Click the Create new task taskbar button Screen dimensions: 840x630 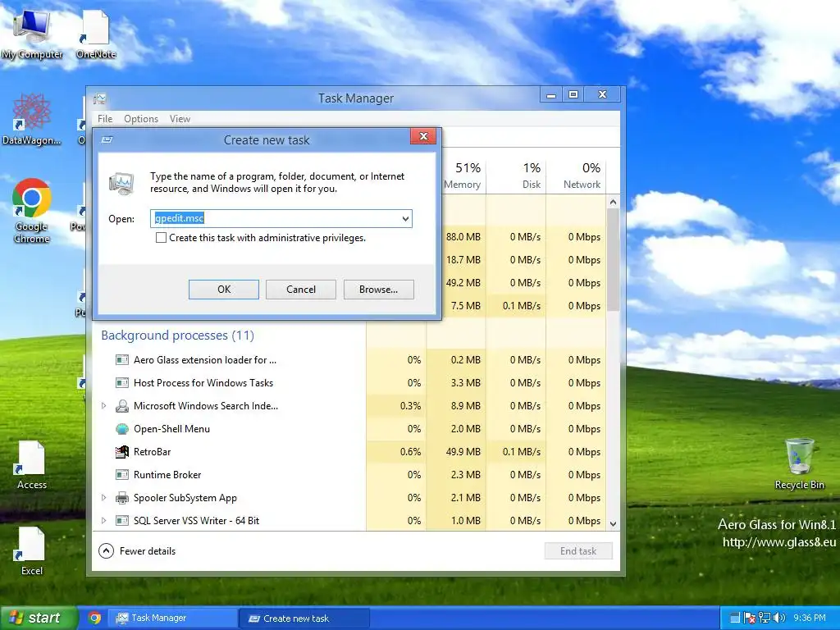[x=304, y=619]
